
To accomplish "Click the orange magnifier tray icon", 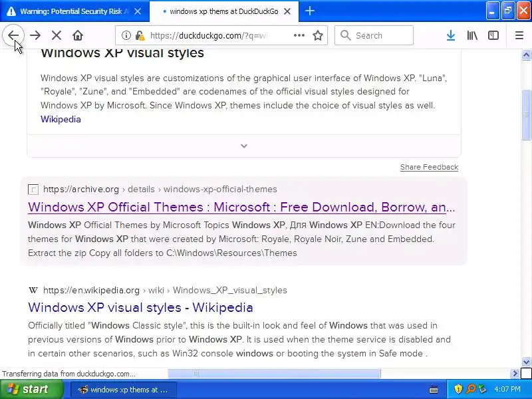I will tap(470, 389).
